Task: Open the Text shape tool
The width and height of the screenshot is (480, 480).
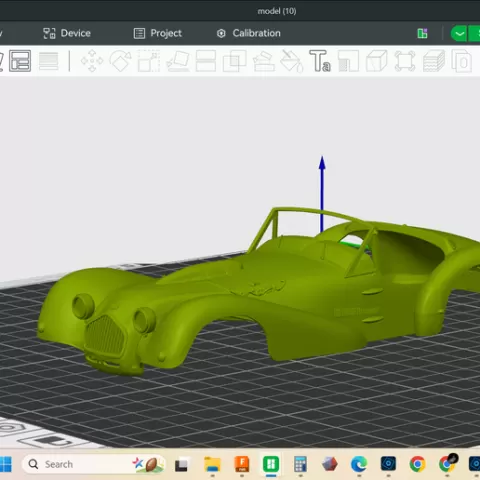Action: [x=320, y=61]
